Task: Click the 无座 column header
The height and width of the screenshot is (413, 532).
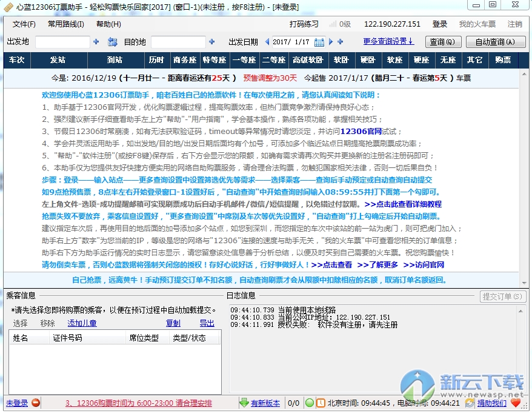Action: tap(448, 60)
